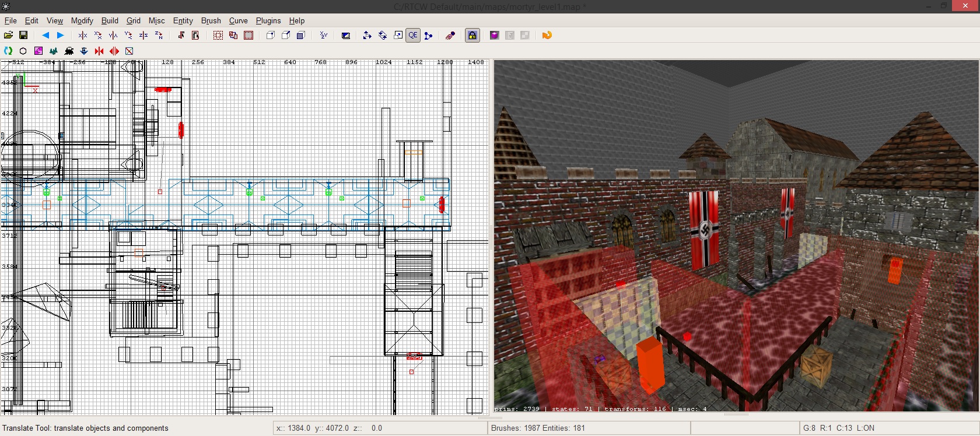Viewport: 980px width, 436px height.
Task: Save the map with the floppy disk icon
Action: point(23,36)
